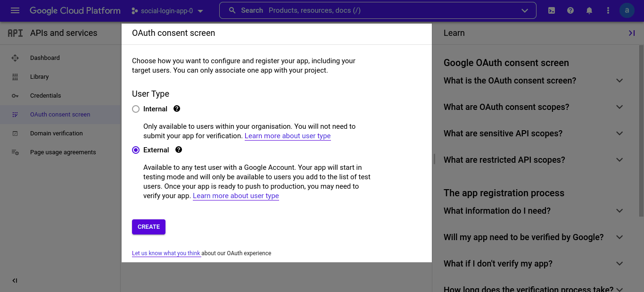644x292 pixels.
Task: Select OAuth consent screen sidebar item
Action: (x=60, y=115)
